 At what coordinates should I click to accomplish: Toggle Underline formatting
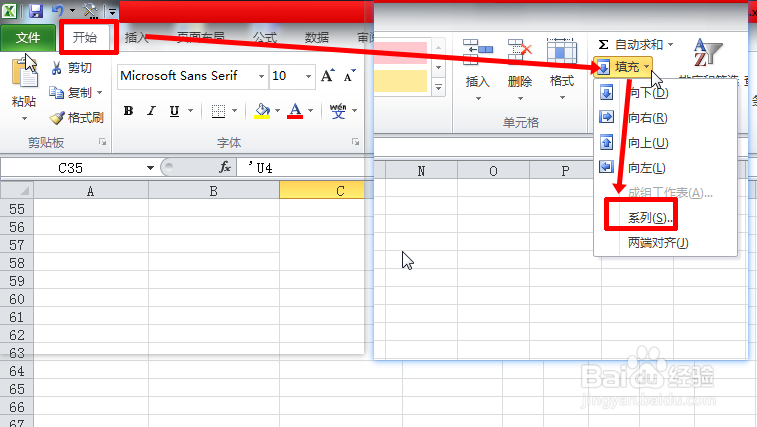(x=174, y=111)
